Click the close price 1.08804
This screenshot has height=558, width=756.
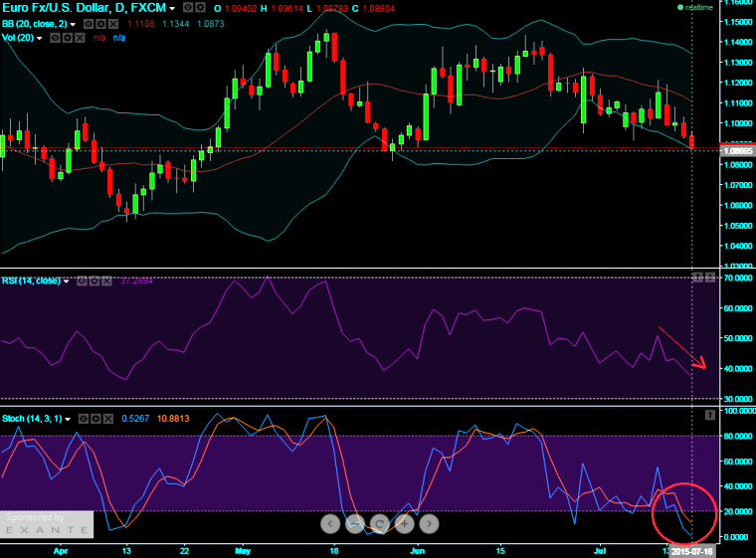[378, 9]
